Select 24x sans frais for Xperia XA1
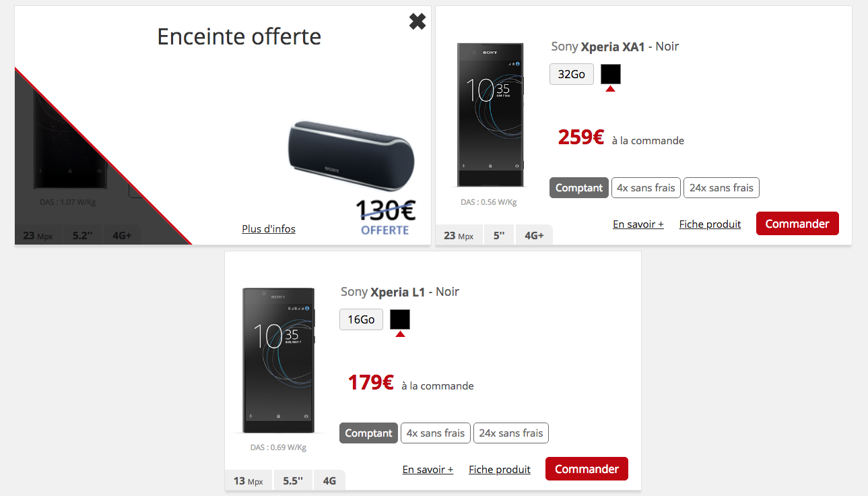This screenshot has height=496, width=868. click(721, 188)
